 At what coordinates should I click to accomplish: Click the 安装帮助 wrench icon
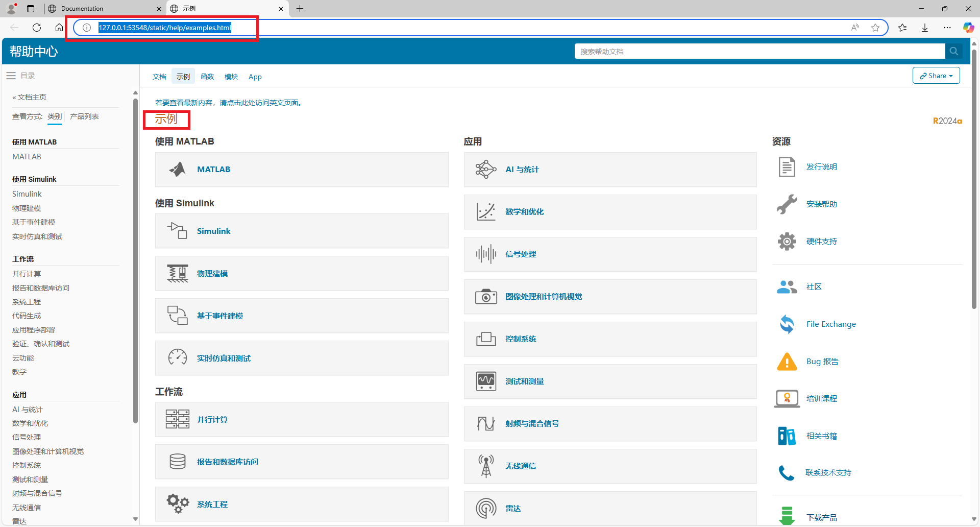[x=787, y=204]
